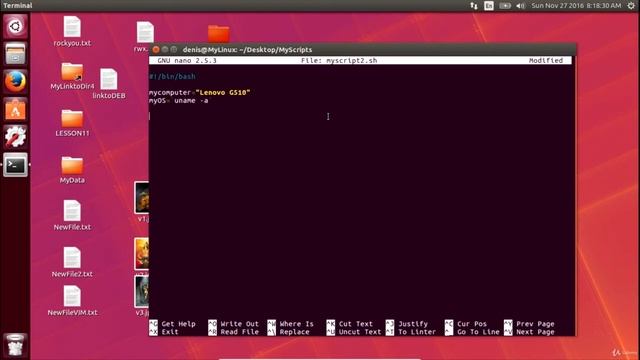Open the network connections indicator
Image resolution: width=640 pixels, height=360 pixels.
[x=474, y=6]
